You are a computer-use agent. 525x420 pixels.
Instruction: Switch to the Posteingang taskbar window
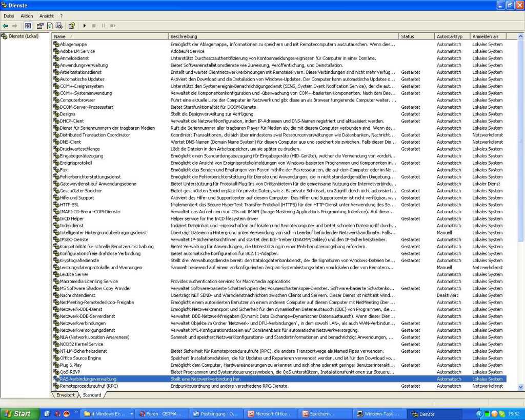[216, 414]
